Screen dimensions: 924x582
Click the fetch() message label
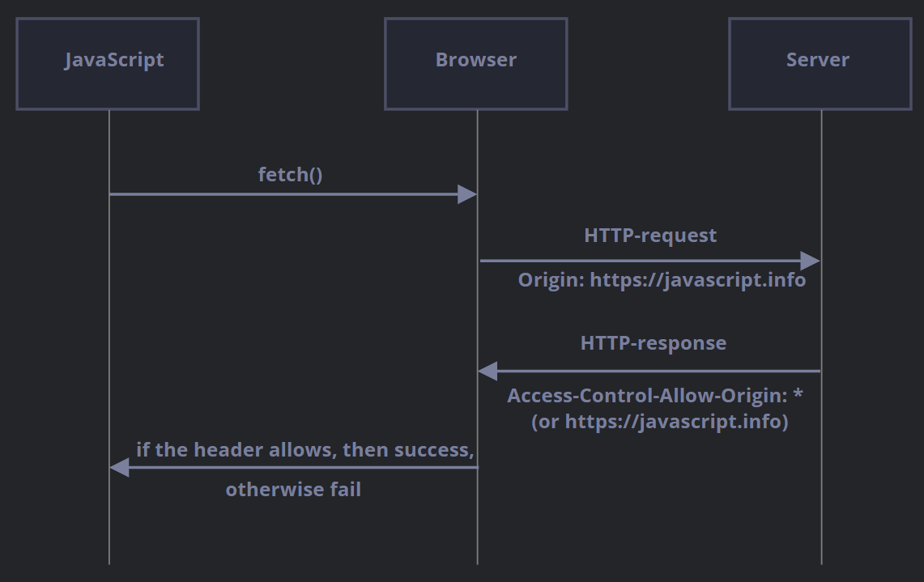[x=290, y=174]
